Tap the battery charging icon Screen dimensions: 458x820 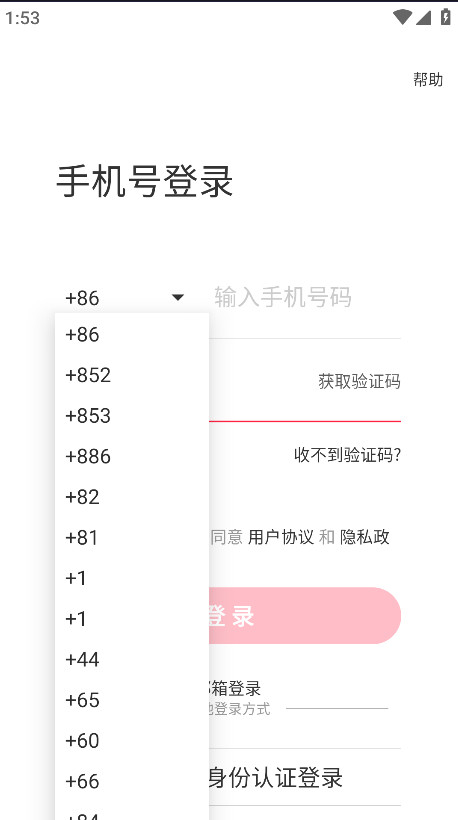[445, 17]
